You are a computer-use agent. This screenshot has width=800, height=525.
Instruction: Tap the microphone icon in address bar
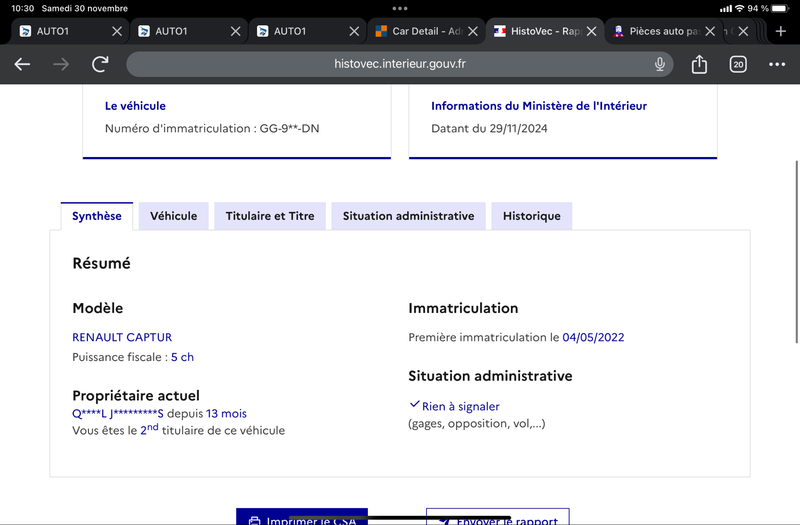[660, 64]
